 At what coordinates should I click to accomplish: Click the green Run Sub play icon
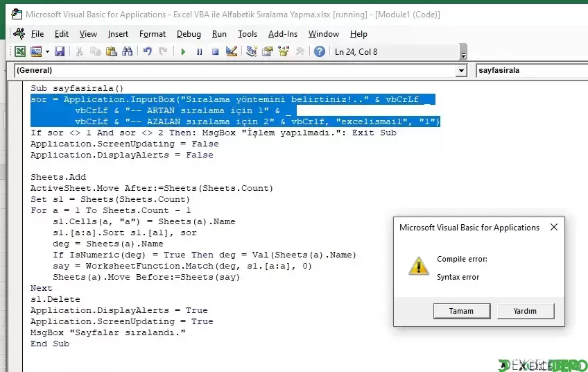(183, 52)
